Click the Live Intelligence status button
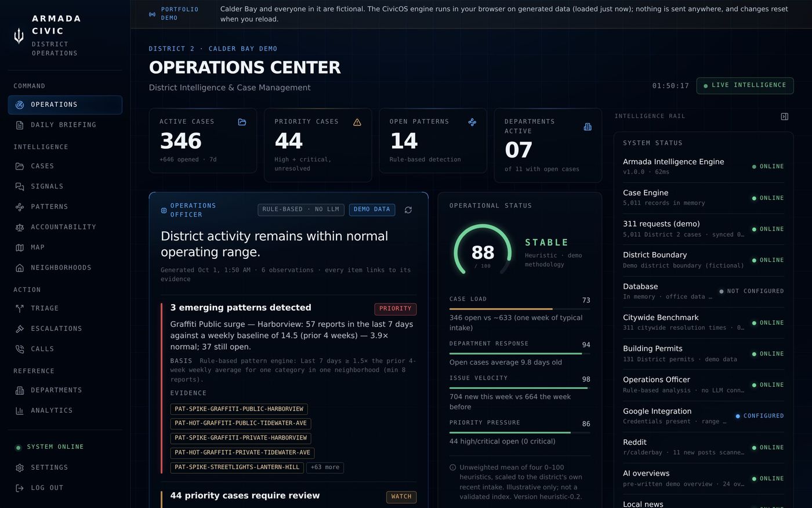This screenshot has height=508, width=812. point(745,85)
